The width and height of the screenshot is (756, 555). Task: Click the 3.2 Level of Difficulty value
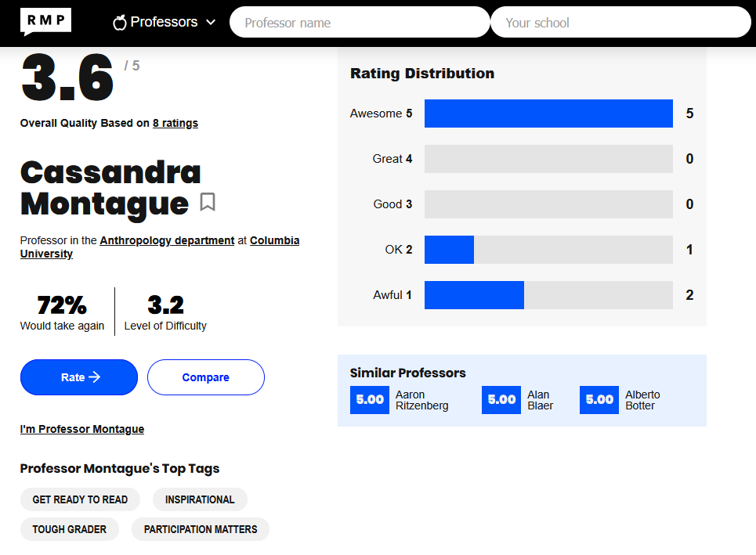165,305
